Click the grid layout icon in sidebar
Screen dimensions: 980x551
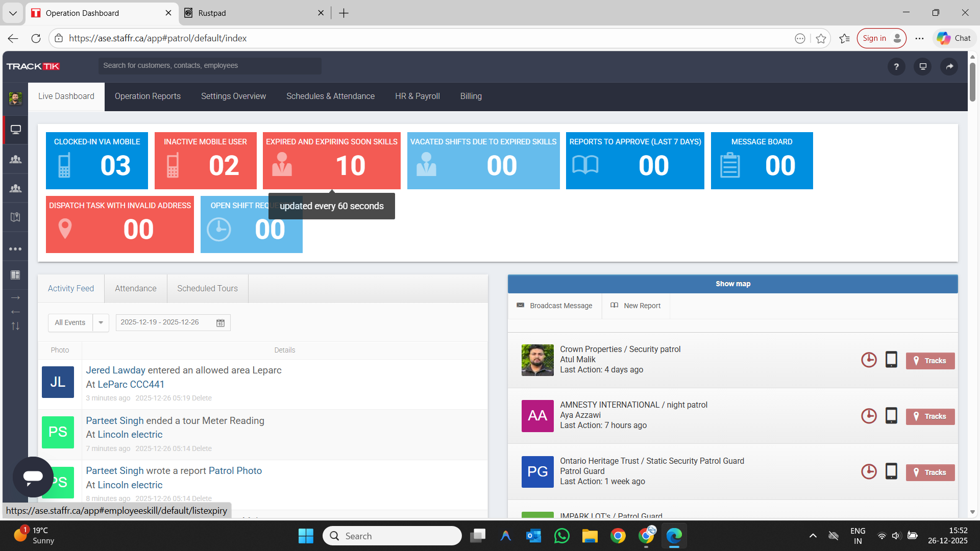pyautogui.click(x=15, y=275)
